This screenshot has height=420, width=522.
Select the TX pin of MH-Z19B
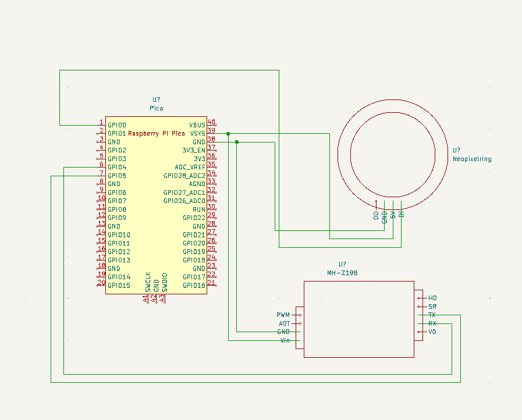[432, 315]
